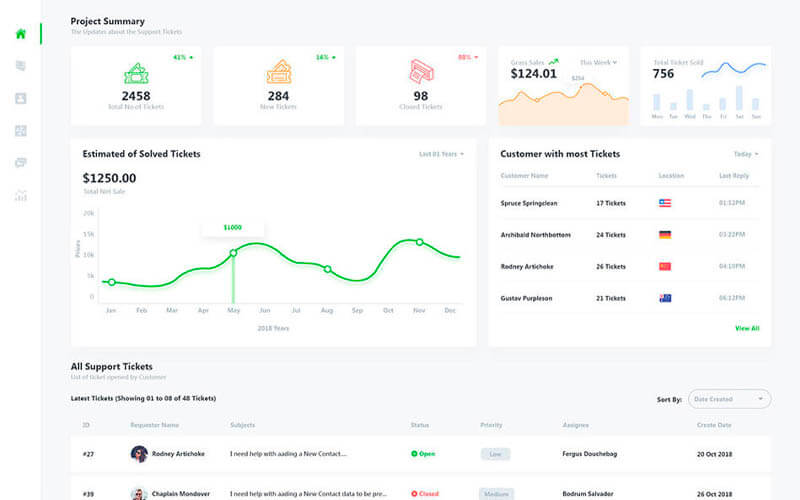
Task: Click the Gross Sales upward trend arrow
Action: tap(554, 62)
